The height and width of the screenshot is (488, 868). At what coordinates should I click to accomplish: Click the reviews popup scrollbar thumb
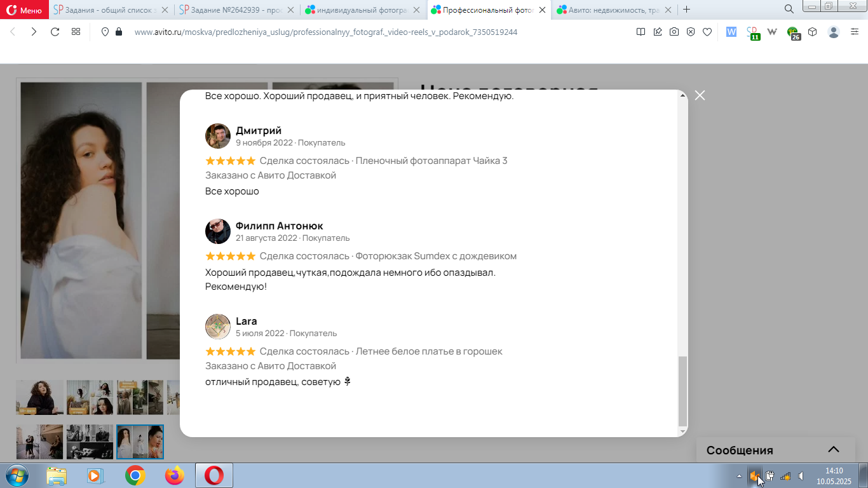[683, 391]
